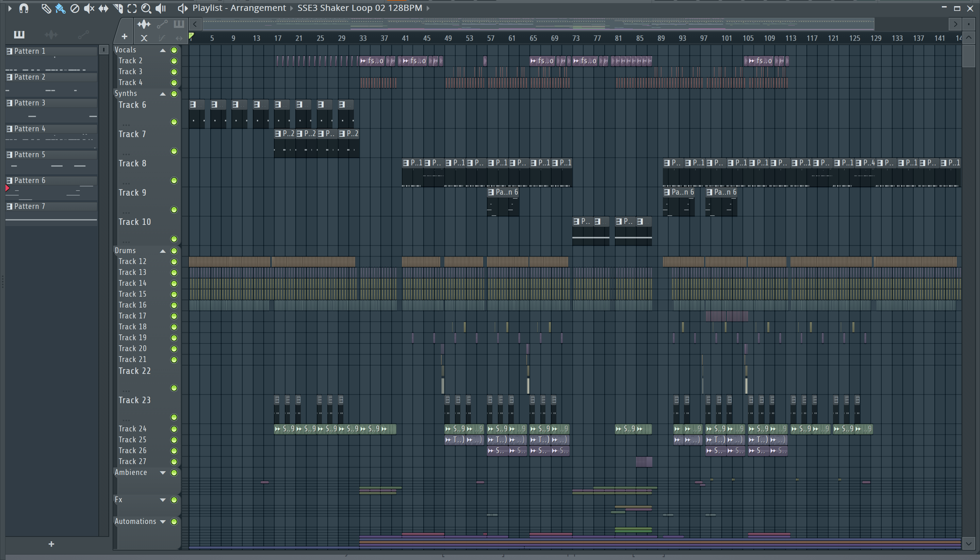This screenshot has height=560, width=980.
Task: Select Pattern 7 in the picker
Action: 51,206
